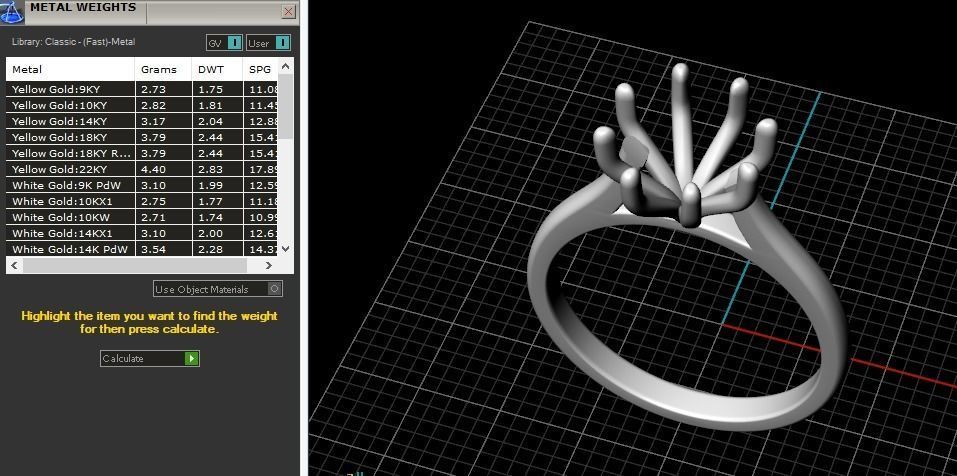Click the 1.81 DWT value
This screenshot has height=476, width=957.
tap(211, 105)
